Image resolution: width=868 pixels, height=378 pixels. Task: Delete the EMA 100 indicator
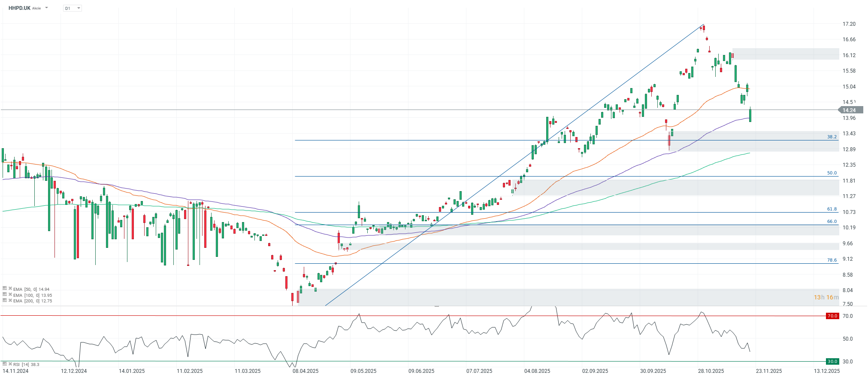pyautogui.click(x=10, y=295)
